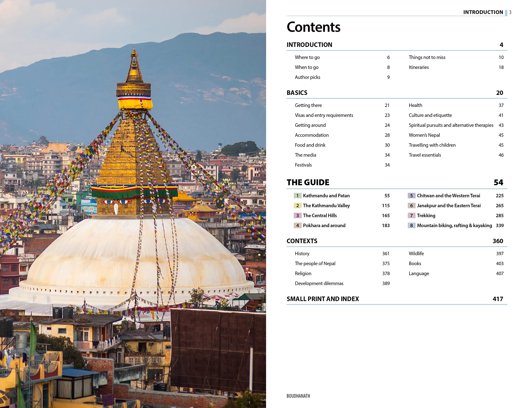Open SMALL PRINT AND INDEX section
This screenshot has height=408, width=532.
(x=323, y=299)
